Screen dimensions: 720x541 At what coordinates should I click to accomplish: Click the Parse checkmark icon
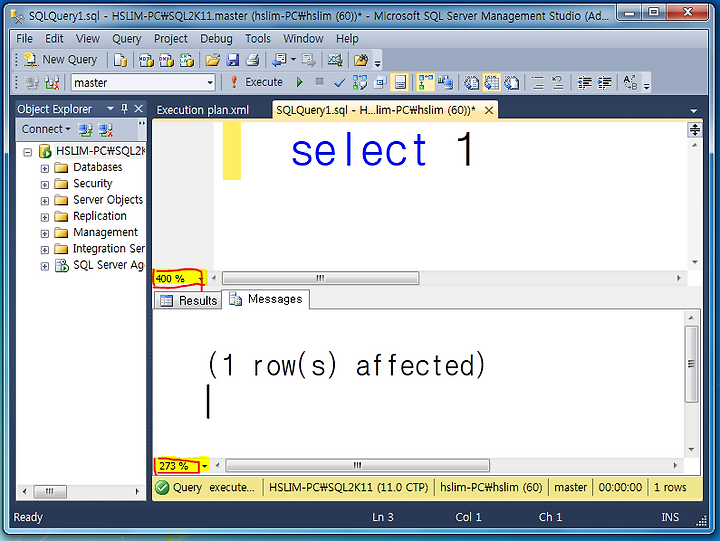click(339, 83)
